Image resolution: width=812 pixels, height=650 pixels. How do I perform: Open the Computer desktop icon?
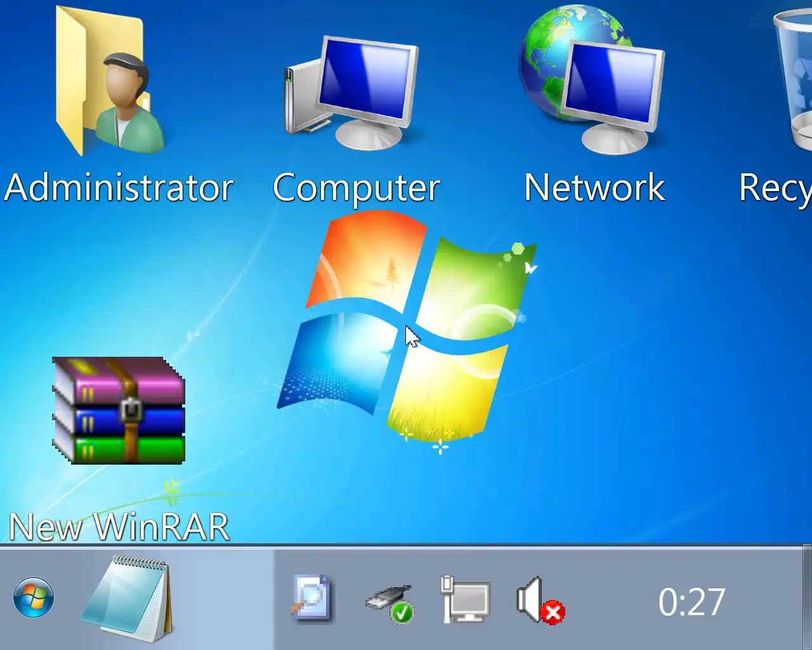tap(351, 92)
